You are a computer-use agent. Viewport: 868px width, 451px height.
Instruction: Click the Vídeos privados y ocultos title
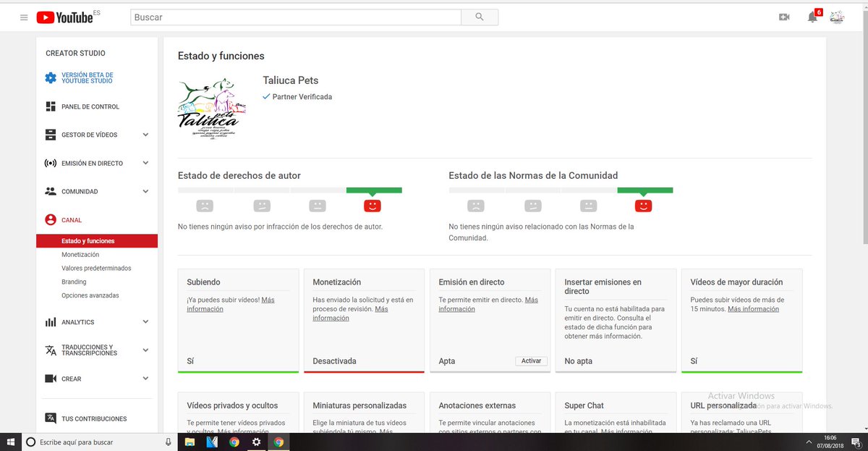point(232,405)
